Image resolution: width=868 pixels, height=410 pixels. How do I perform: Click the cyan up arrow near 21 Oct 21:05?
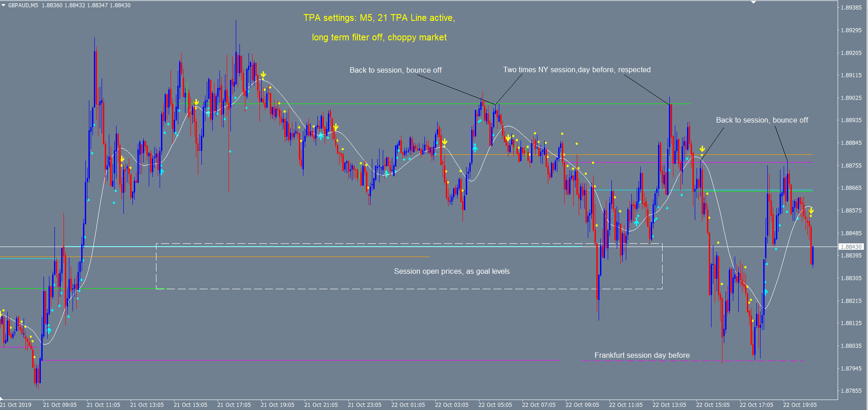click(x=321, y=136)
